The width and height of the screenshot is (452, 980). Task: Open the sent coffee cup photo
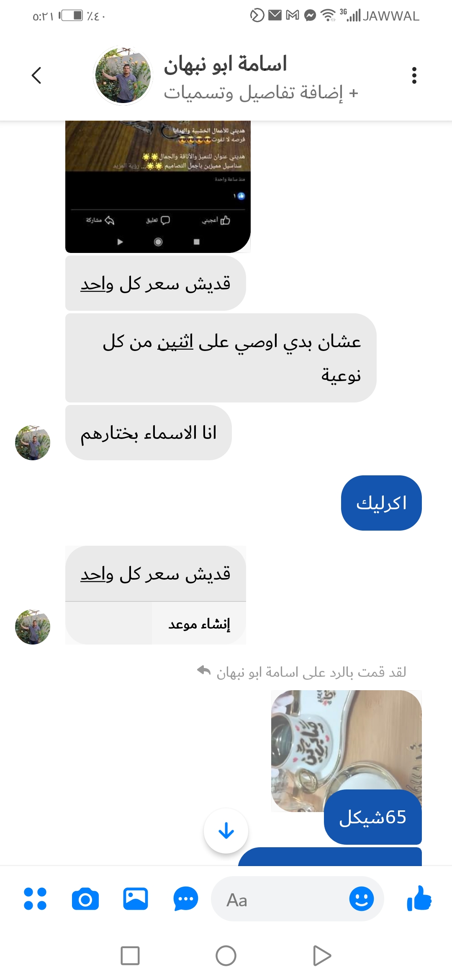[346, 751]
